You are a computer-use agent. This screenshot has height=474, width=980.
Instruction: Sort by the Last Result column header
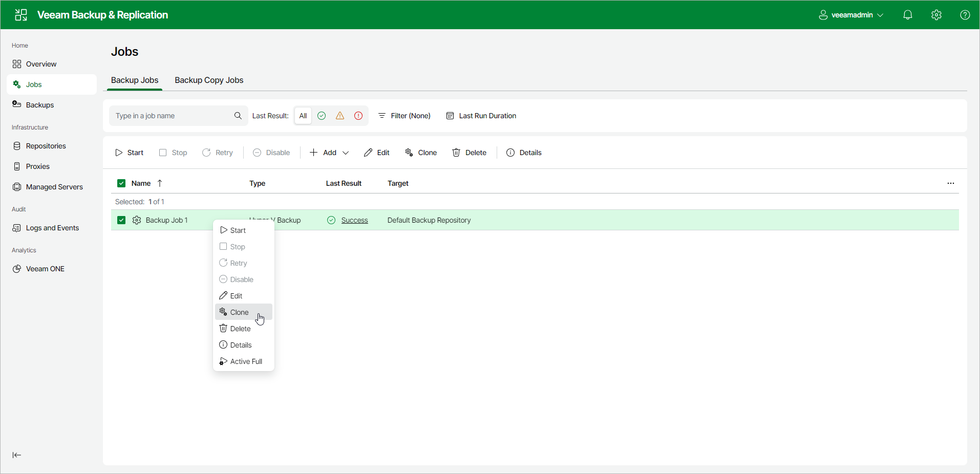[x=344, y=183]
